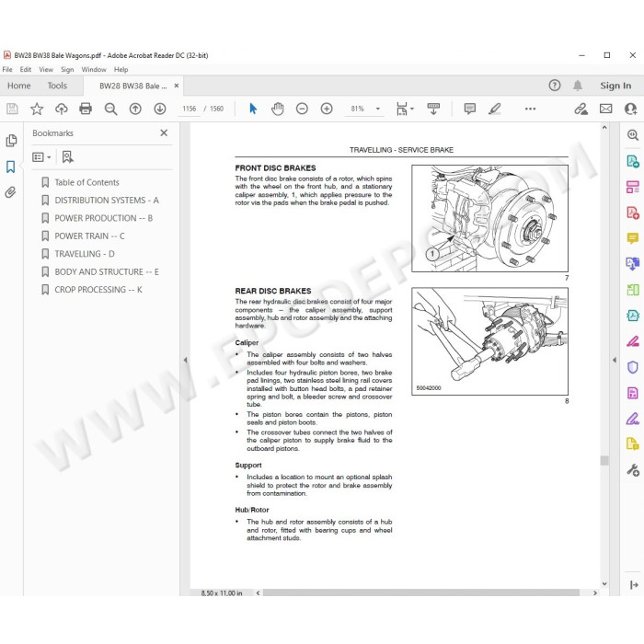Screen dimensions: 644x644
Task: Go to next page arrow icon
Action: pos(160,109)
